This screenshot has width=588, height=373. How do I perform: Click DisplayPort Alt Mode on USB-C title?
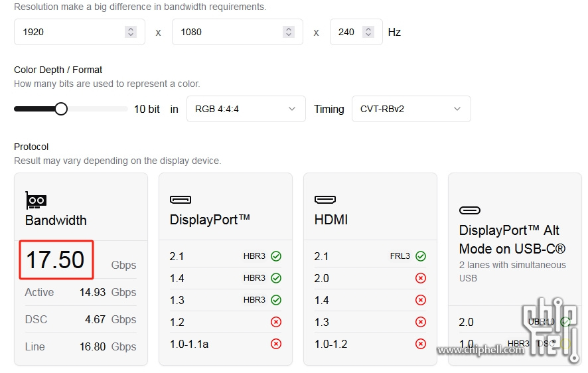pos(512,240)
